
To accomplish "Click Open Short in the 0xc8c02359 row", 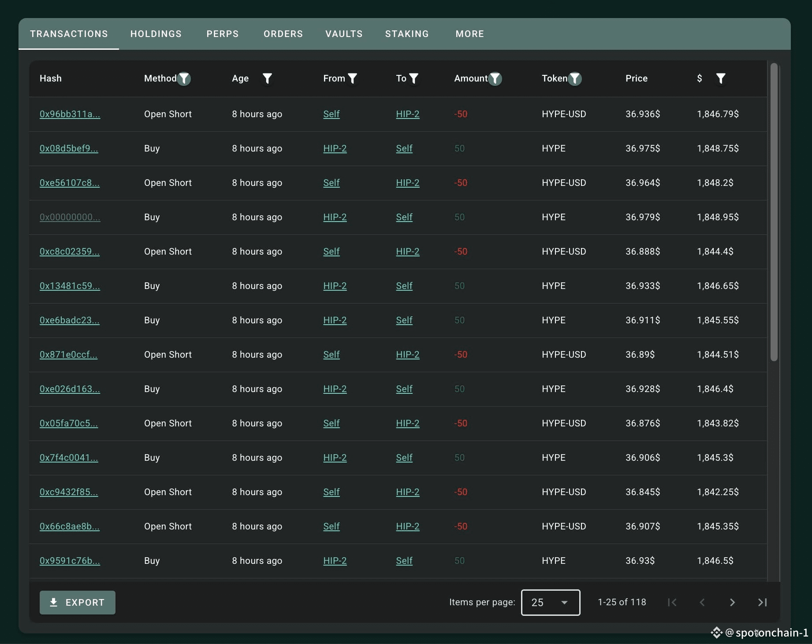I will pyautogui.click(x=168, y=252).
